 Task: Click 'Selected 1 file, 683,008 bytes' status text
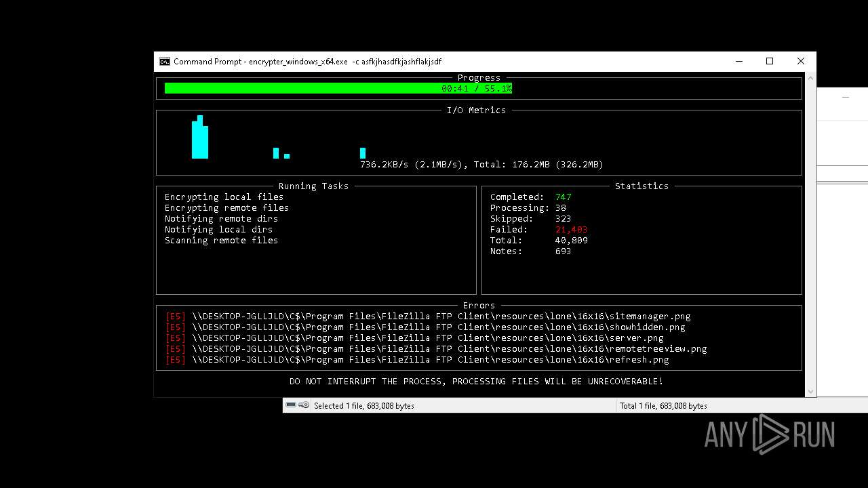pyautogui.click(x=363, y=406)
